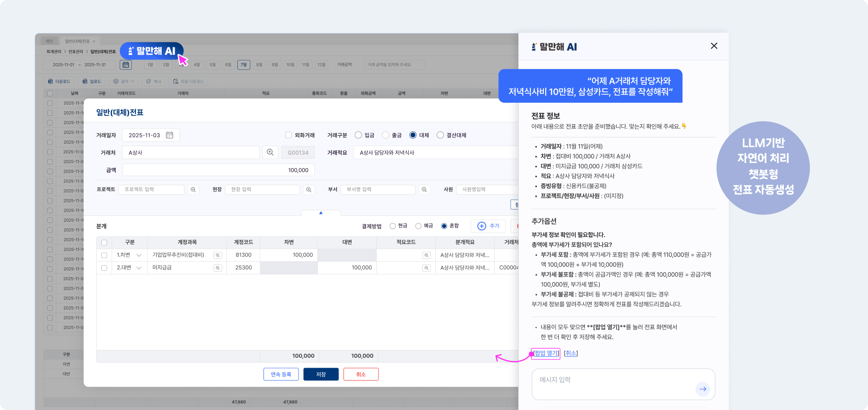Click the 프로젝트 입력 field
The width and height of the screenshot is (868, 410).
click(151, 190)
